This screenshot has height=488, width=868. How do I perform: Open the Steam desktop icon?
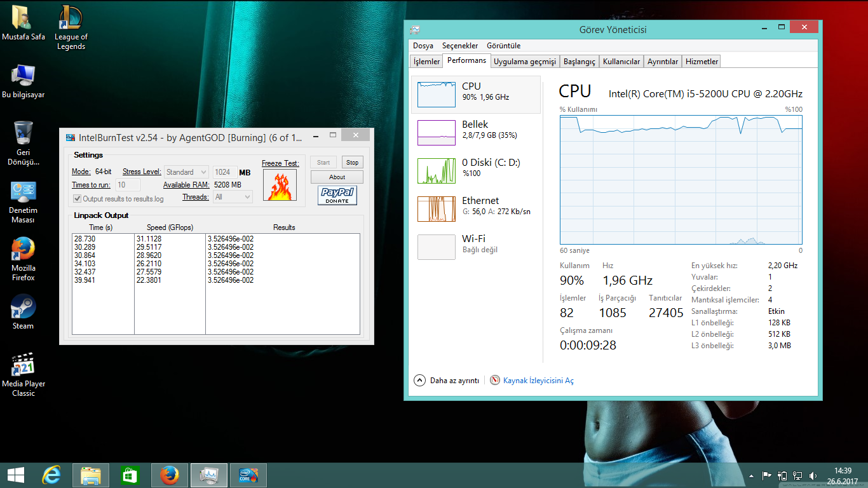point(23,308)
